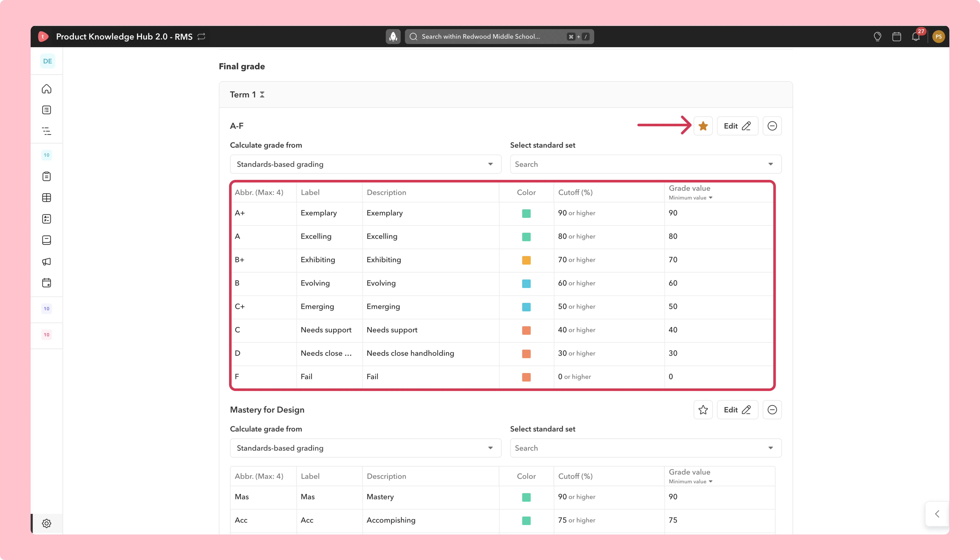The image size is (980, 560).
Task: Click the red app logo in the top bar
Action: click(43, 37)
